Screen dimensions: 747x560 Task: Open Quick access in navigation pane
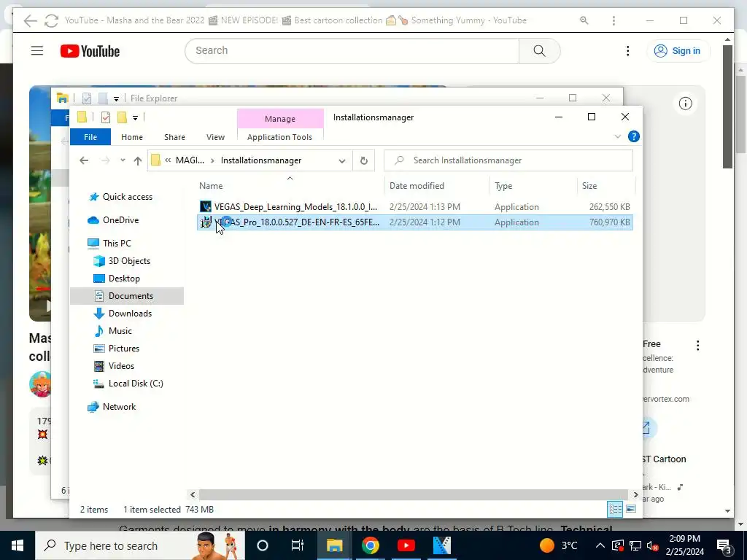coord(127,197)
